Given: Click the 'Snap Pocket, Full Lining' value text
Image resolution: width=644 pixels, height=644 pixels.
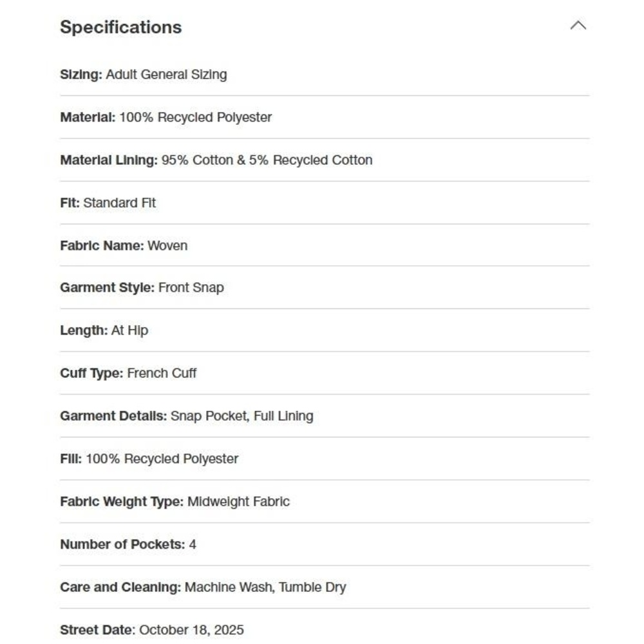Looking at the screenshot, I should (x=242, y=416).
